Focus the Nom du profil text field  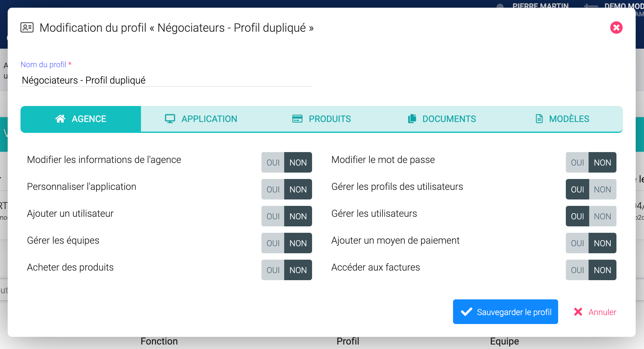coord(166,80)
